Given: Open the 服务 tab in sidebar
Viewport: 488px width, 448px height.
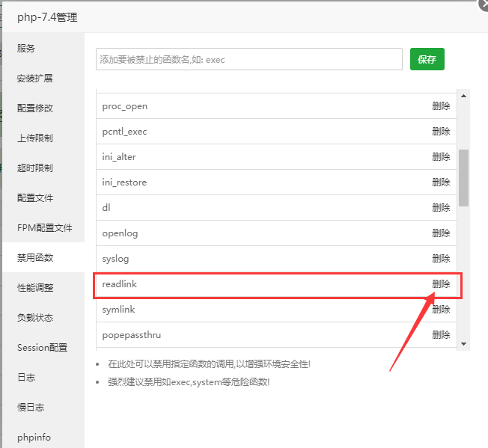Looking at the screenshot, I should 26,49.
